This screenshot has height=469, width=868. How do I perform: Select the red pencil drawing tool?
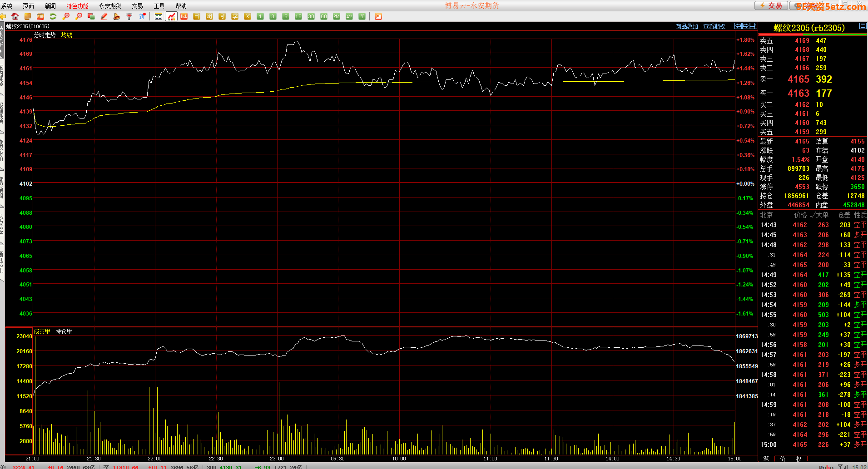coord(104,16)
